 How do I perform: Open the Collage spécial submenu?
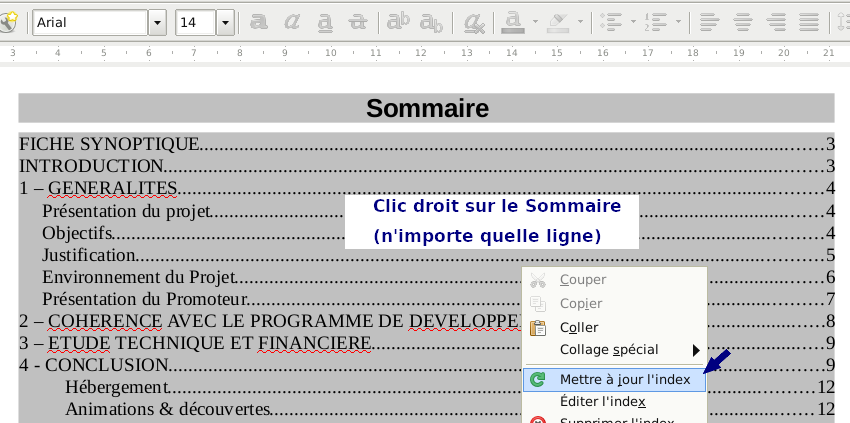[x=615, y=350]
